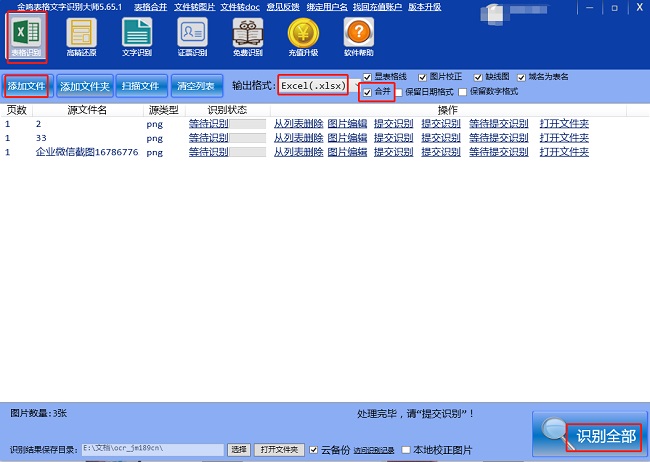Open the 访问识别记录 link
The image size is (650, 462).
[x=374, y=450]
